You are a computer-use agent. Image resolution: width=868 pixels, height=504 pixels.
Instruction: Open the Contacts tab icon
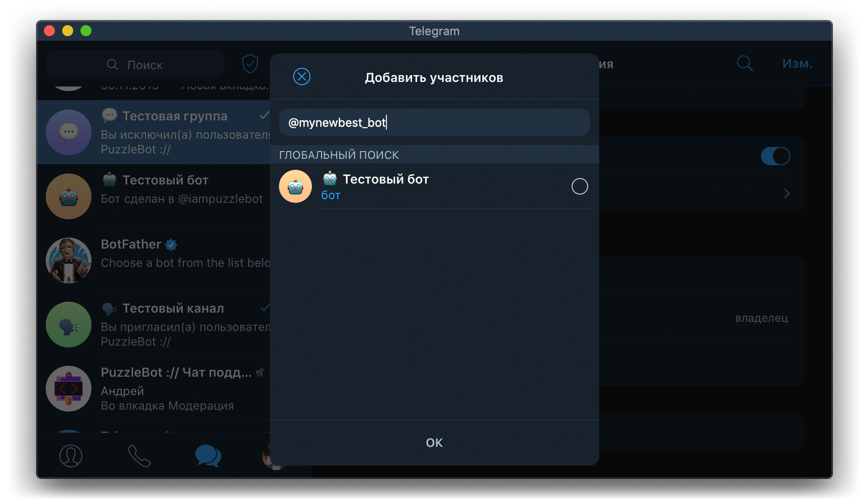(71, 455)
